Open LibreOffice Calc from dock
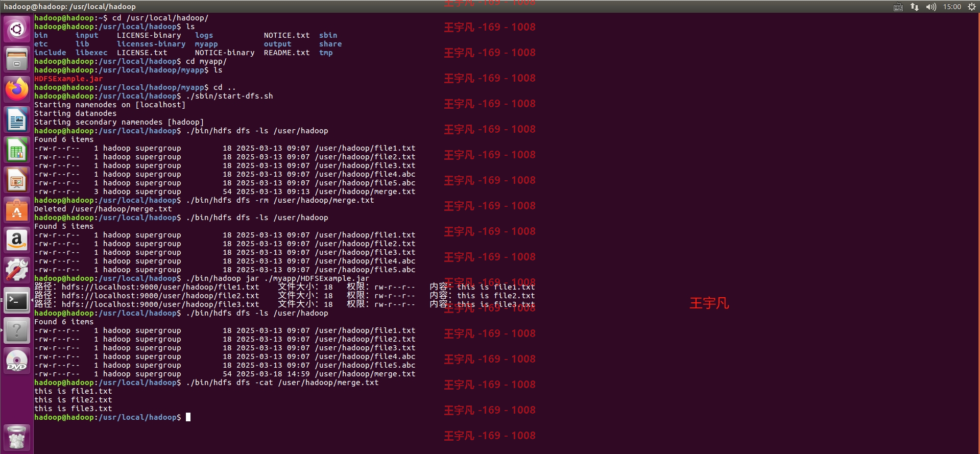The image size is (980, 454). [x=17, y=150]
